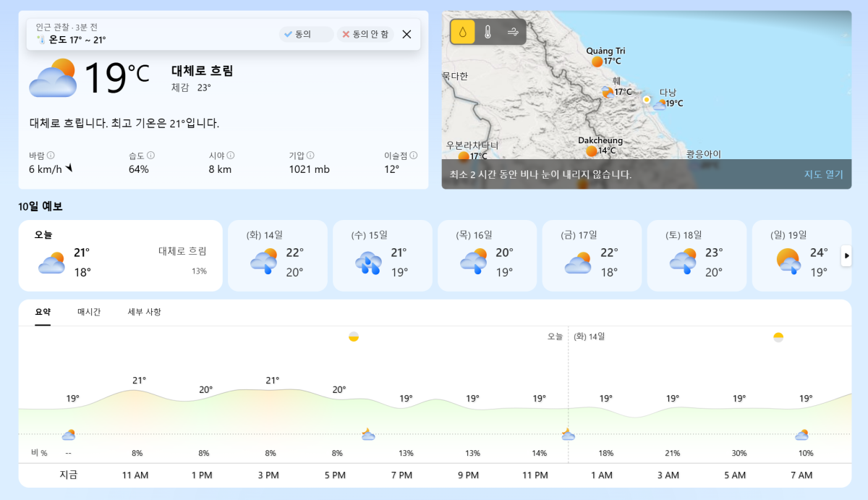Expand the Wednesday 15일 forecast card
The image size is (868, 500).
(x=382, y=255)
